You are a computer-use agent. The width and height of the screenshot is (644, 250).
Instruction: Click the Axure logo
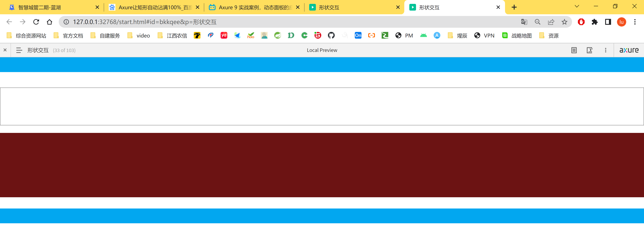click(x=629, y=50)
